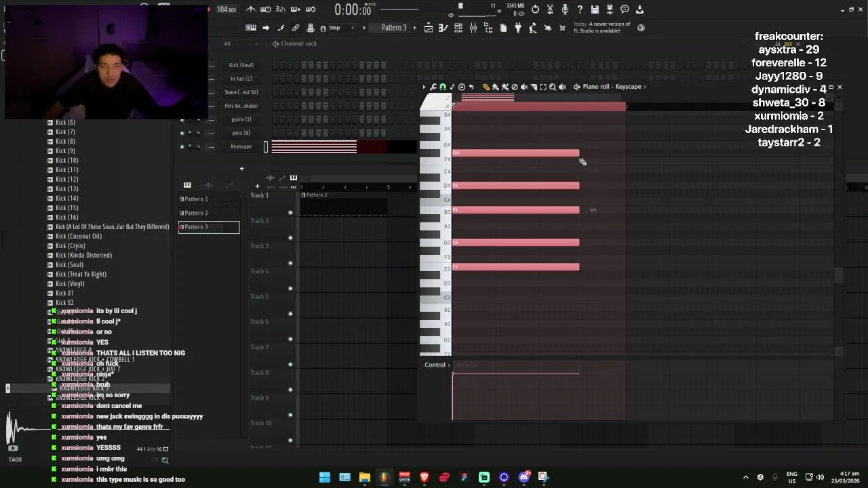
Task: Click the newer FL Studio version notice
Action: 602,28
